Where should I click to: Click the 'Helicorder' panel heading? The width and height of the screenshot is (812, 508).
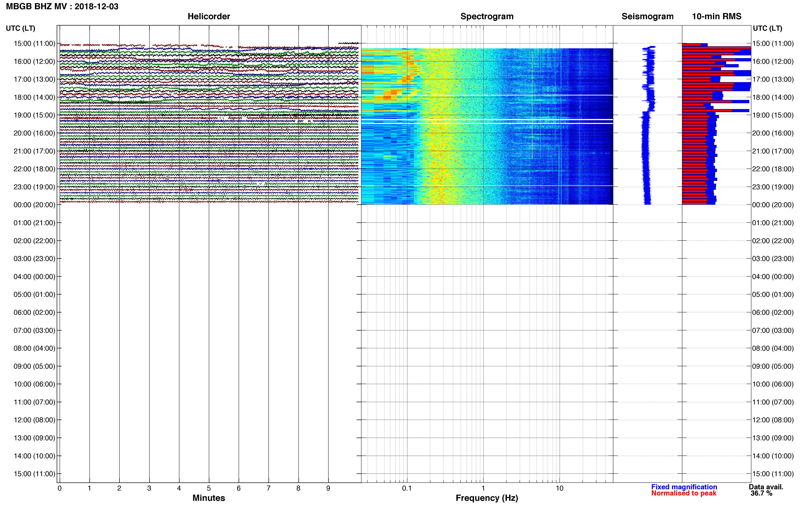[x=209, y=16]
